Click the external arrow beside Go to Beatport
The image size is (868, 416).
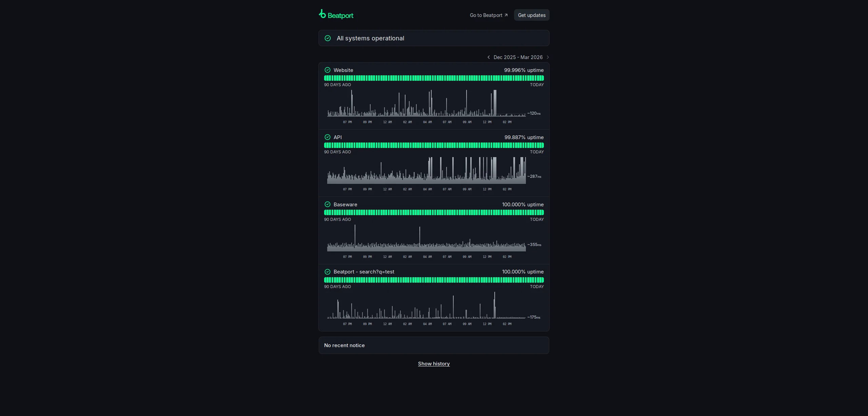[x=506, y=15]
